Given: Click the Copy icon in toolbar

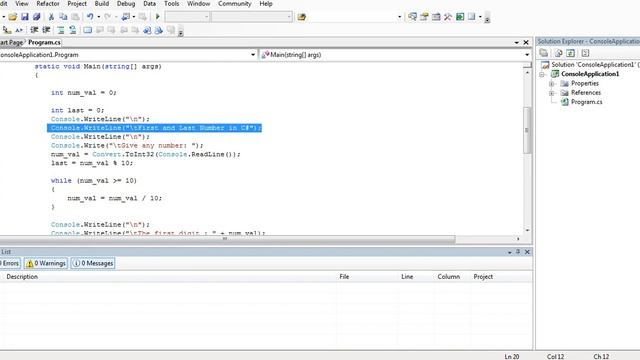Looking at the screenshot, I should tap(63, 17).
